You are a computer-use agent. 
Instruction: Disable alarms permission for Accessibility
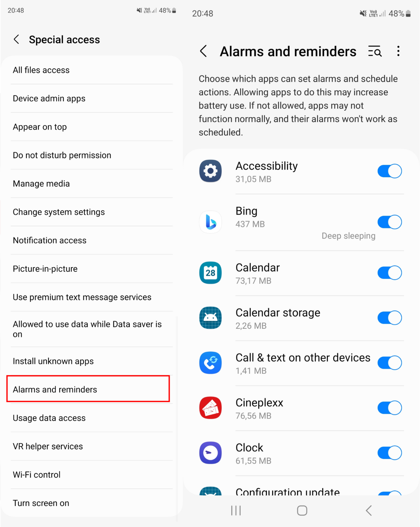click(390, 171)
